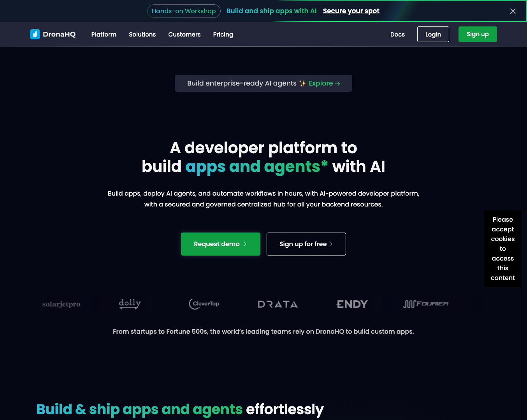Open the Docs link

[397, 34]
